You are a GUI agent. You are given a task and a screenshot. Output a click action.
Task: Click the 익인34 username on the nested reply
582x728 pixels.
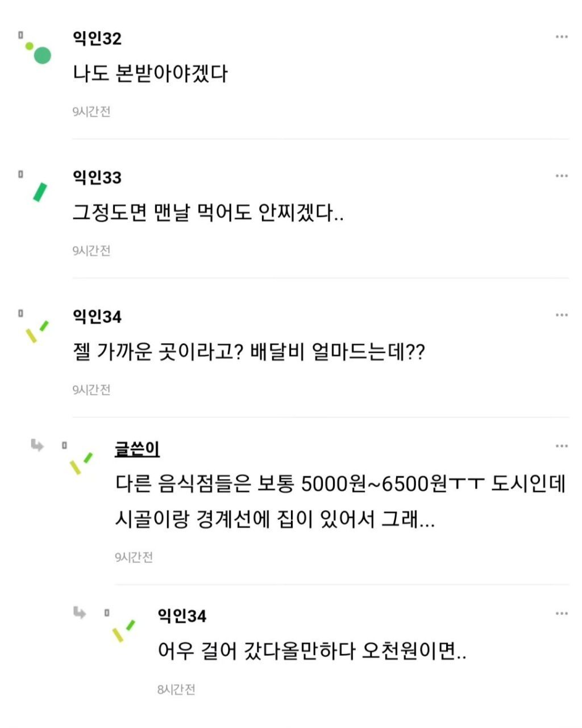(x=182, y=616)
